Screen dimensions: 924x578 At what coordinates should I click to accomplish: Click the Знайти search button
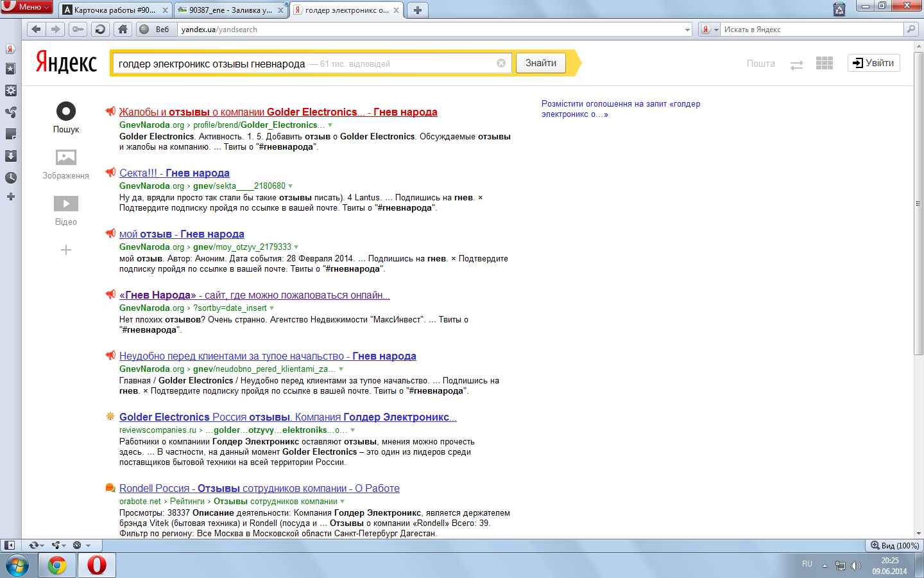[x=541, y=63]
